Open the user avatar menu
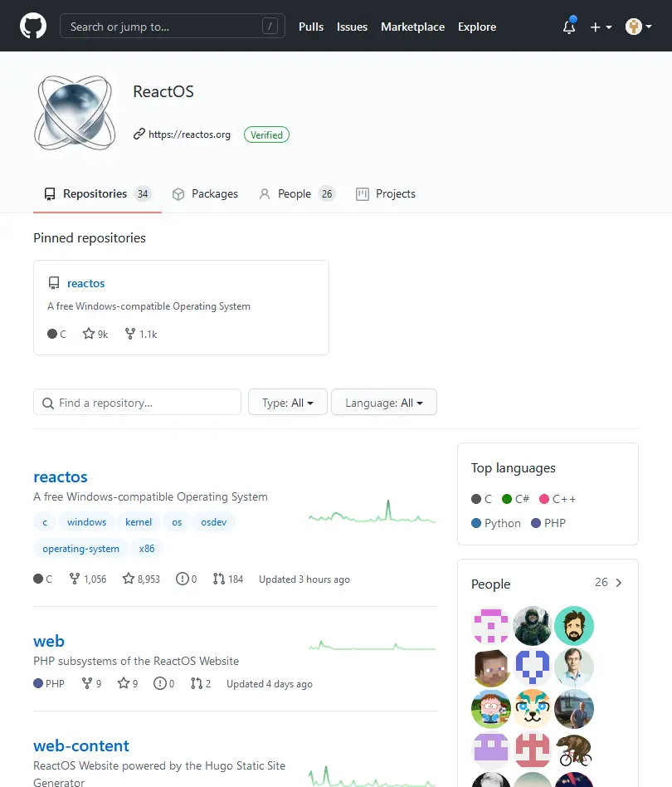 pyautogui.click(x=639, y=27)
